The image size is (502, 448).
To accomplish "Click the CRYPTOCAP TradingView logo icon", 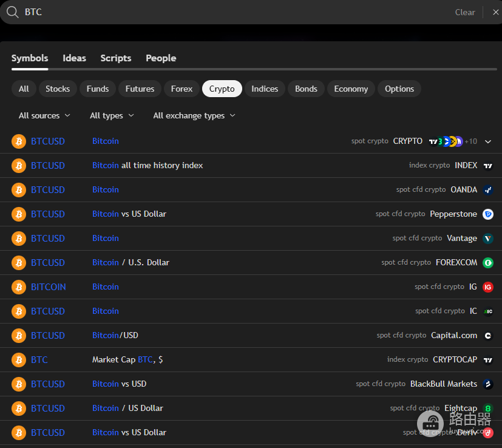I will coord(488,360).
